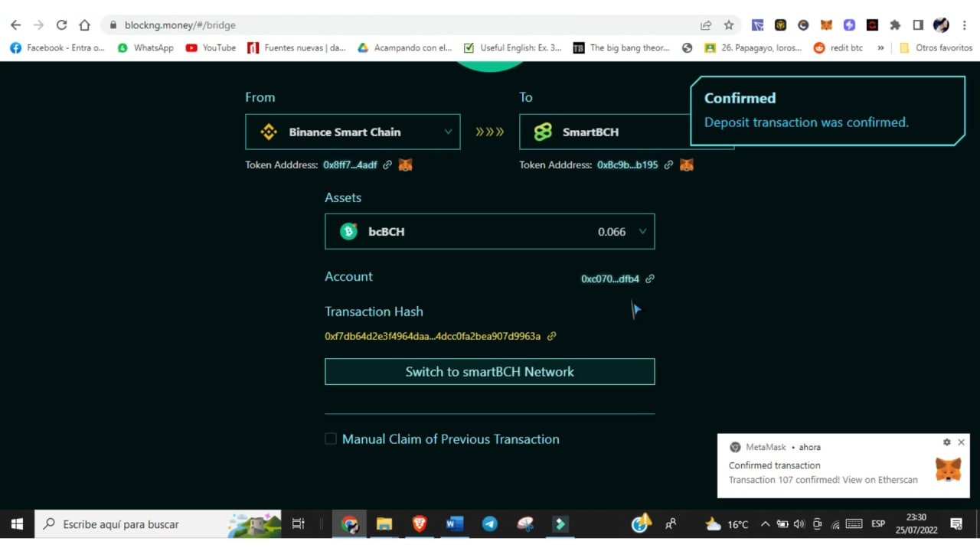The height and width of the screenshot is (551, 980).
Task: Open the redit btc bookmark
Action: (x=838, y=47)
